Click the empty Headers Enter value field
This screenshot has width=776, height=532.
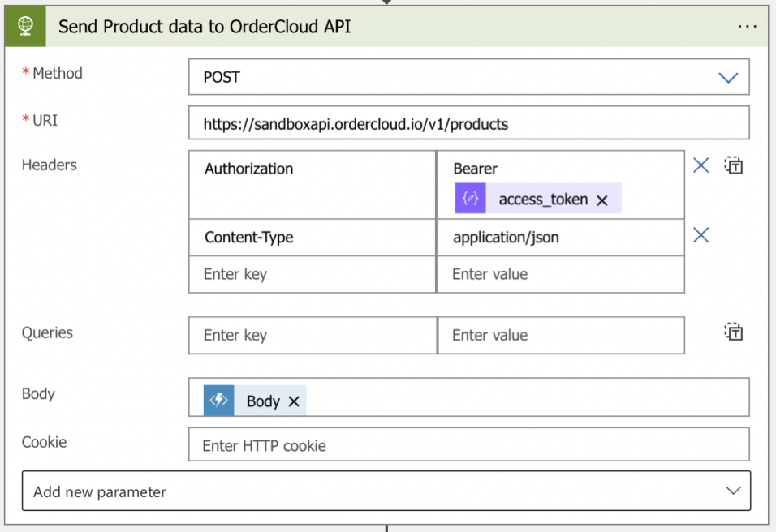click(561, 274)
